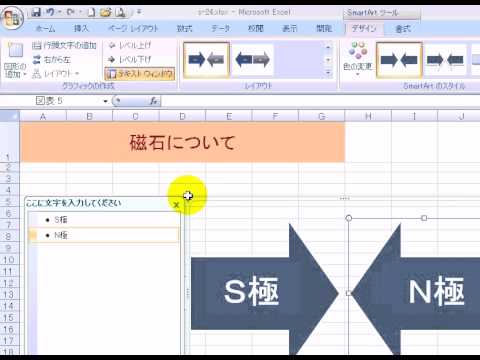Image resolution: width=480 pixels, height=360 pixels.
Task: Click the SmartArt frame top edge grip
Action: (345, 198)
